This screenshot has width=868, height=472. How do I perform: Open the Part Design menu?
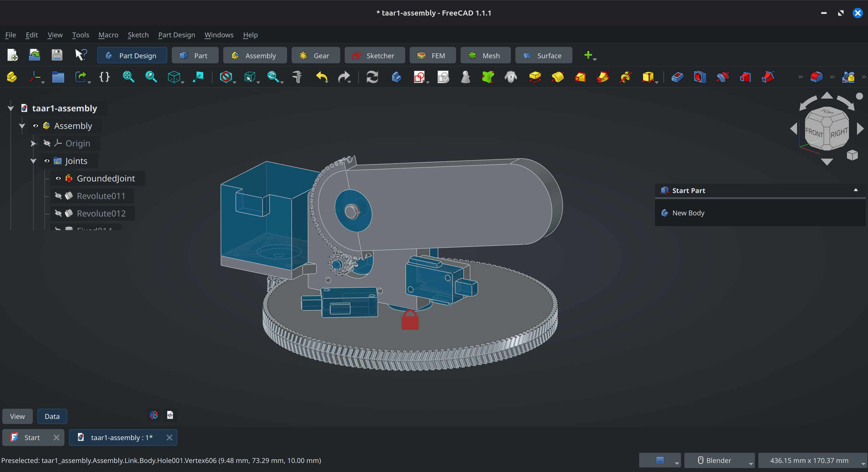click(x=177, y=35)
